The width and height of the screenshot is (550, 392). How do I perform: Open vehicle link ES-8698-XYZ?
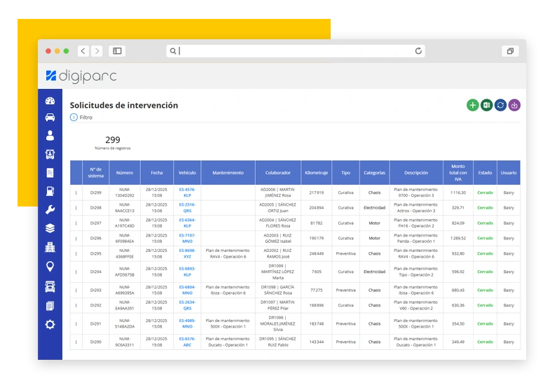pyautogui.click(x=187, y=253)
